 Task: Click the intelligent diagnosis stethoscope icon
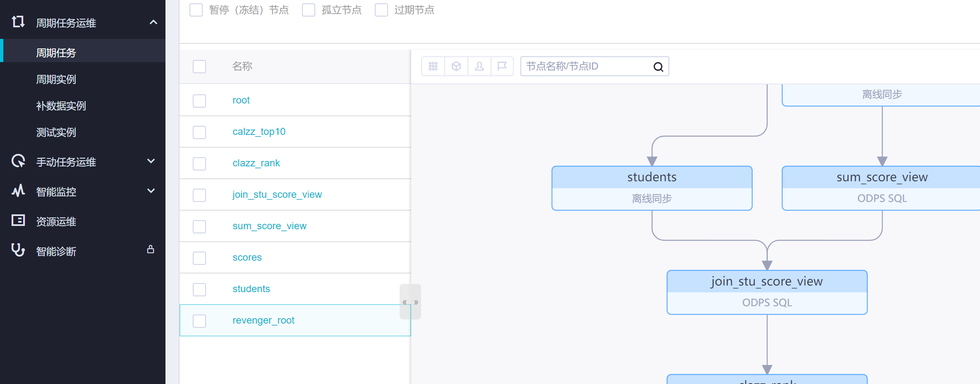(x=18, y=250)
